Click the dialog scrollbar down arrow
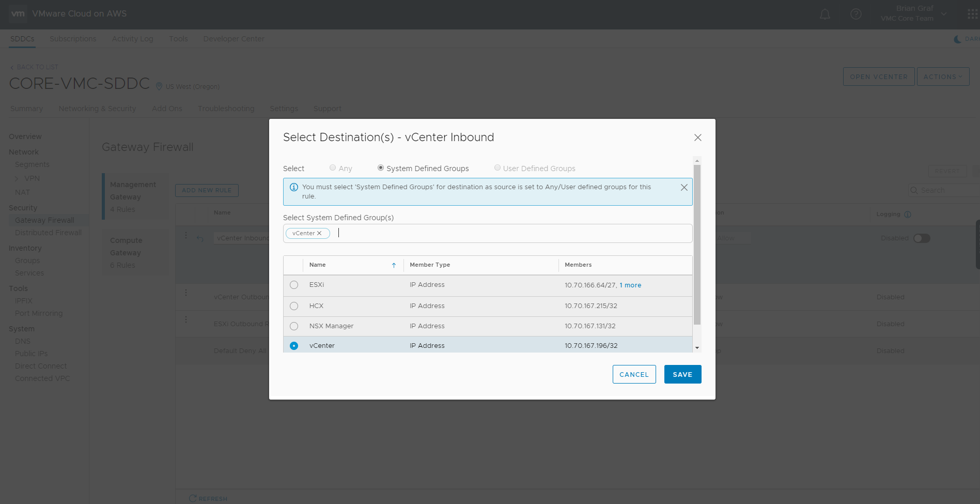 click(697, 348)
